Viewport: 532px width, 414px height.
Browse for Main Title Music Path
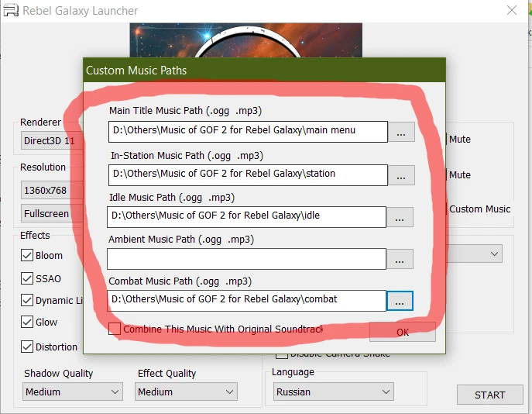(401, 132)
